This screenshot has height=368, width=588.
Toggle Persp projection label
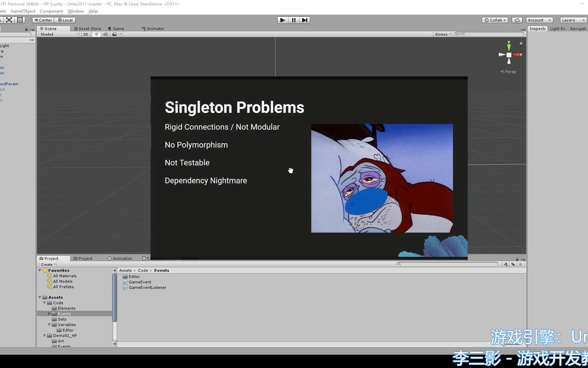coord(508,72)
